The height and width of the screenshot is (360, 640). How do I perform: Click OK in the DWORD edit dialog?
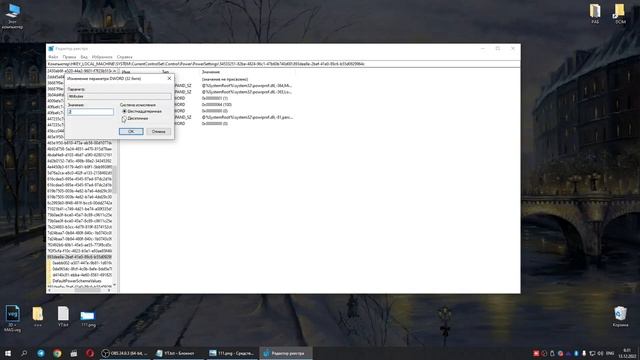(x=131, y=131)
